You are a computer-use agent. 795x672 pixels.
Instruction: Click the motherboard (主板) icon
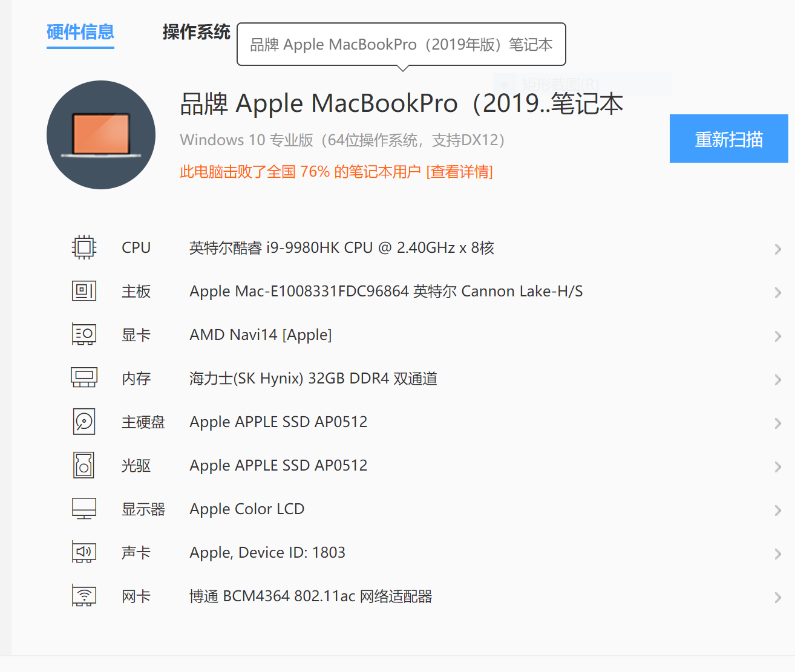[84, 291]
